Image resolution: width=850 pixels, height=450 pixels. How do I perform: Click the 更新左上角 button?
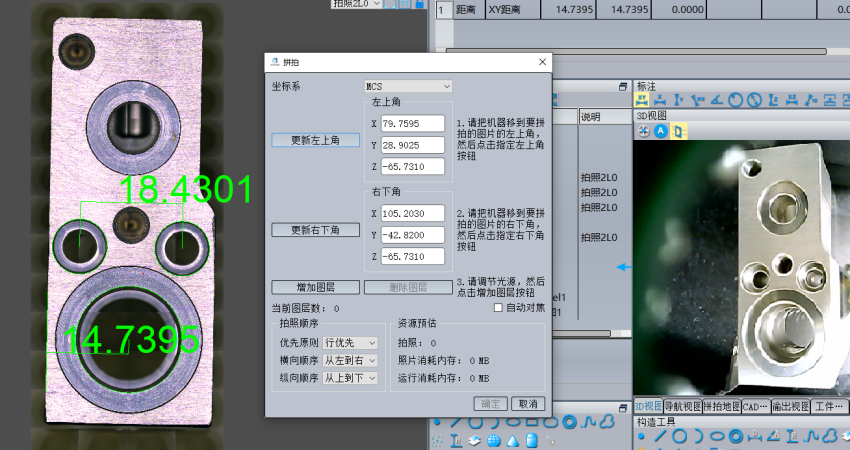coord(315,140)
